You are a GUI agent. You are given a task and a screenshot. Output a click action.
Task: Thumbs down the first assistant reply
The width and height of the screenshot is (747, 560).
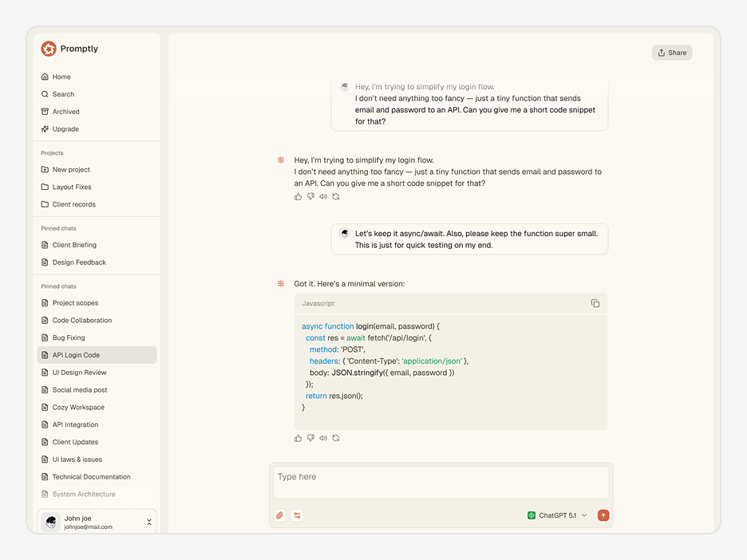click(x=310, y=197)
